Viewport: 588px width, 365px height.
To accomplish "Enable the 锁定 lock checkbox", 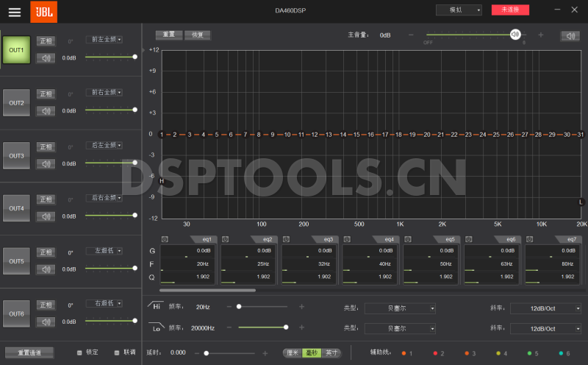I will [79, 352].
